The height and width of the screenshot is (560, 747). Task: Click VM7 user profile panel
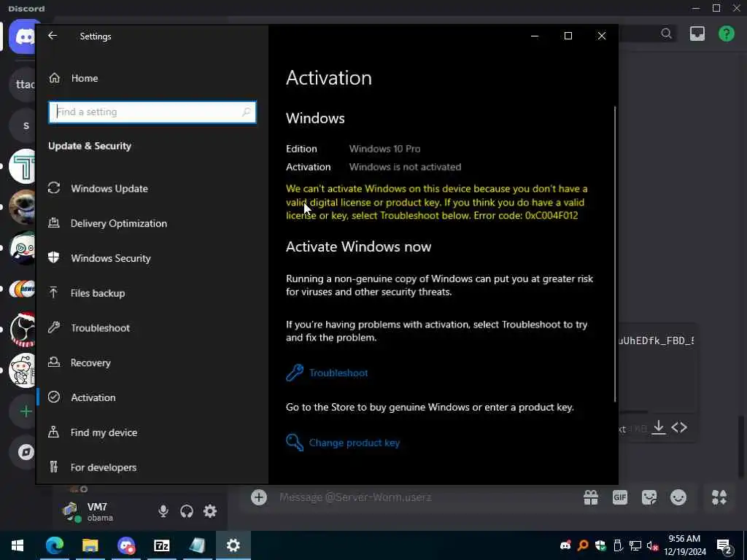(x=101, y=511)
